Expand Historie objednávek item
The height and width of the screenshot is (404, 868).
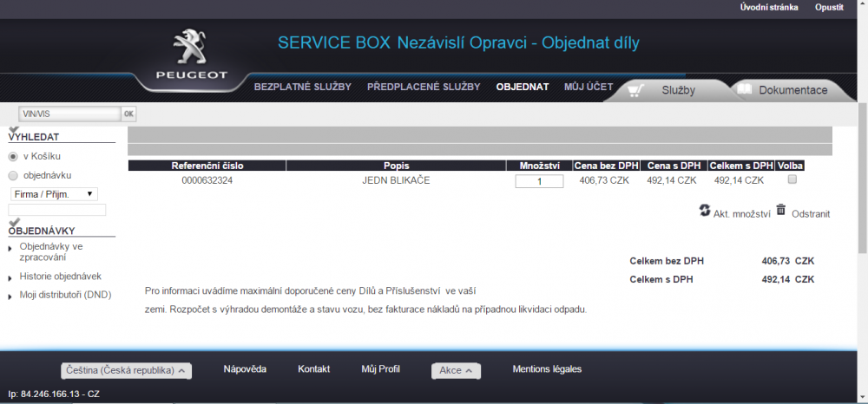click(x=61, y=277)
